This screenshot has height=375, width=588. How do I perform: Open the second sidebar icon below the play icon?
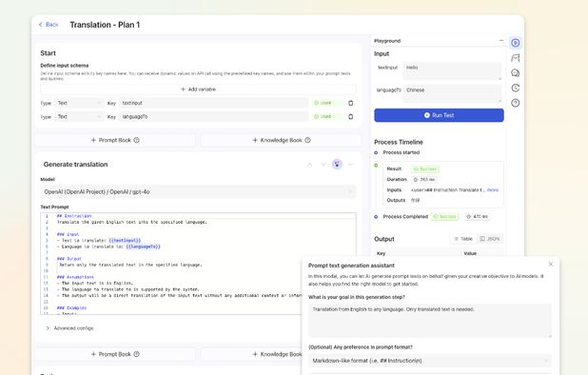pos(516,58)
